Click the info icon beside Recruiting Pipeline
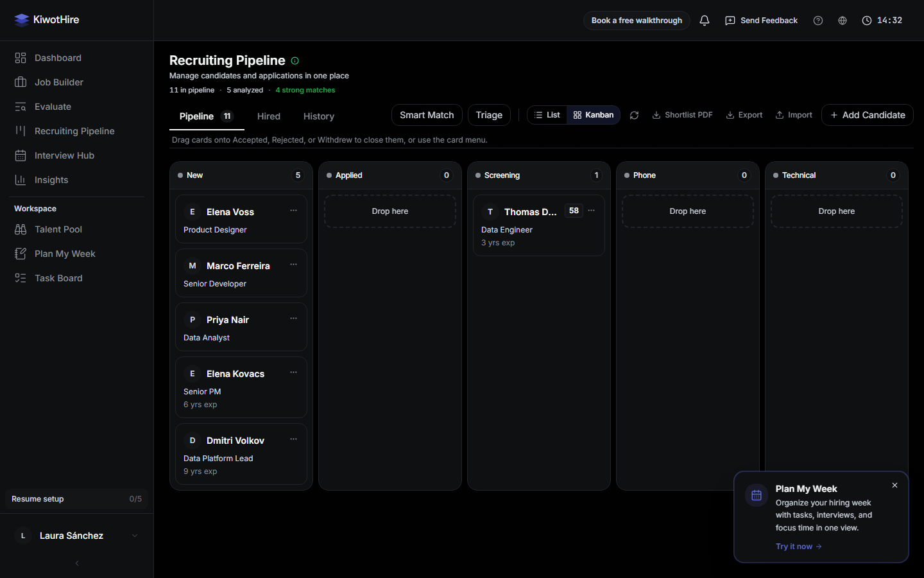This screenshot has height=578, width=924. click(295, 60)
